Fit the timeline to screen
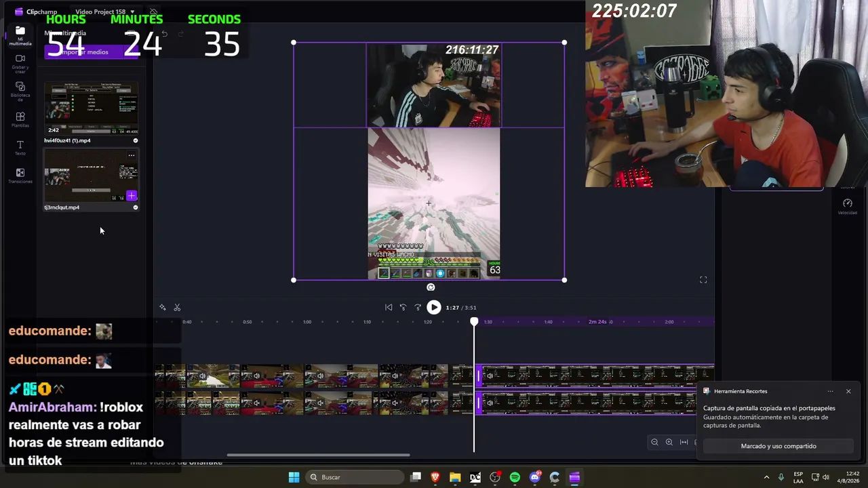 [x=684, y=443]
